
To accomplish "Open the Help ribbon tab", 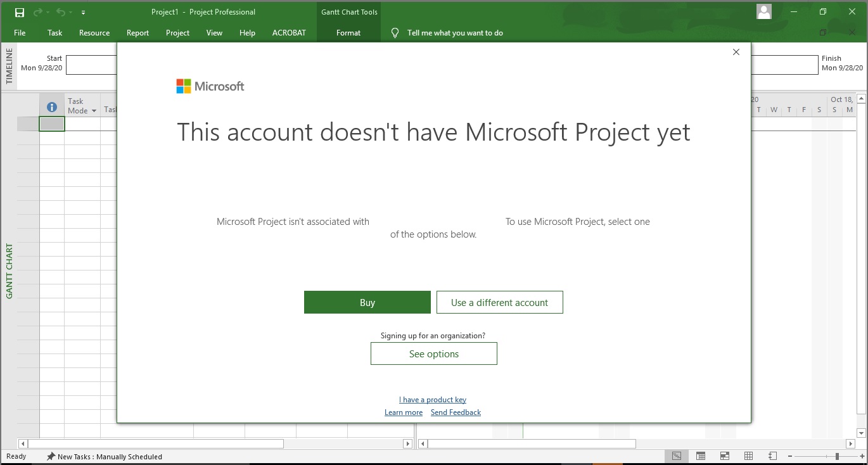I will (x=247, y=33).
